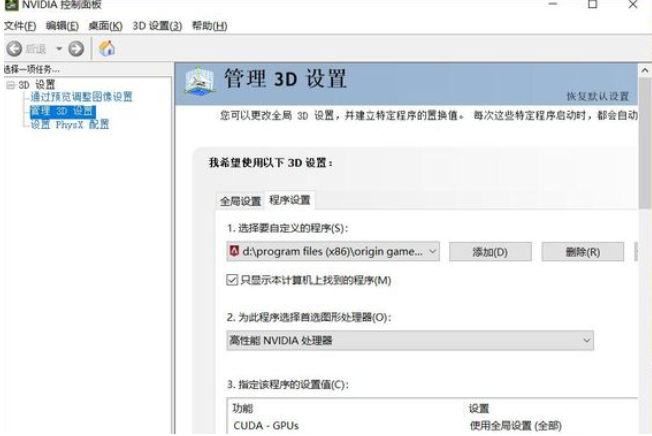
Task: Click the 管理 3D 设置 header icon
Action: 200,80
